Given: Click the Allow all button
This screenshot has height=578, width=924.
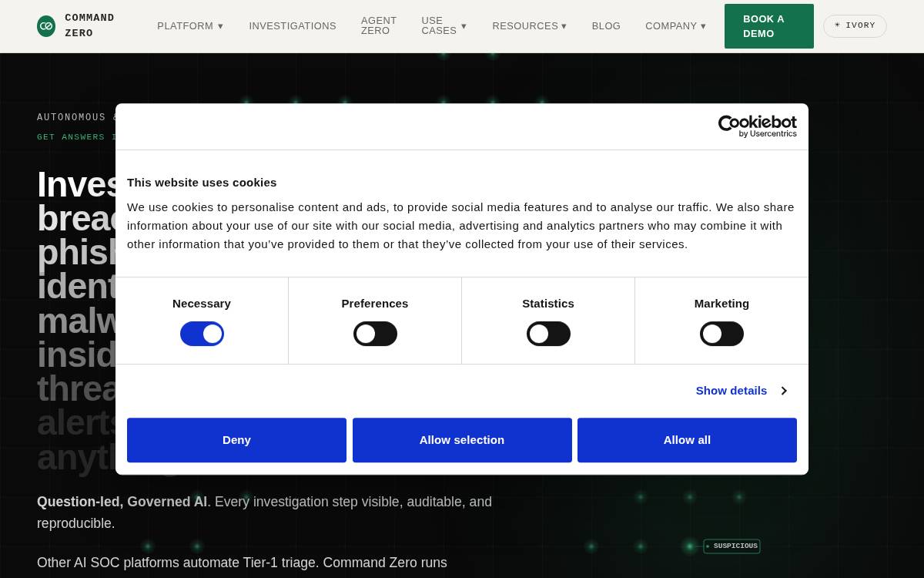Looking at the screenshot, I should 687,440.
